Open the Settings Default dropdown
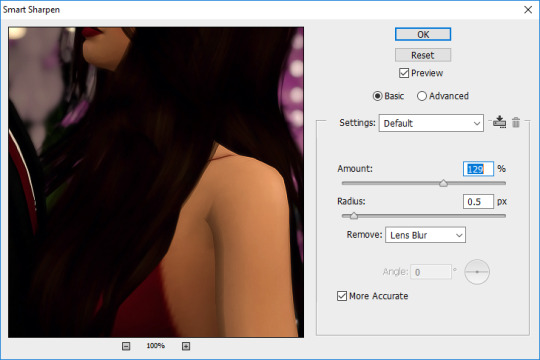540x360 pixels. point(431,123)
